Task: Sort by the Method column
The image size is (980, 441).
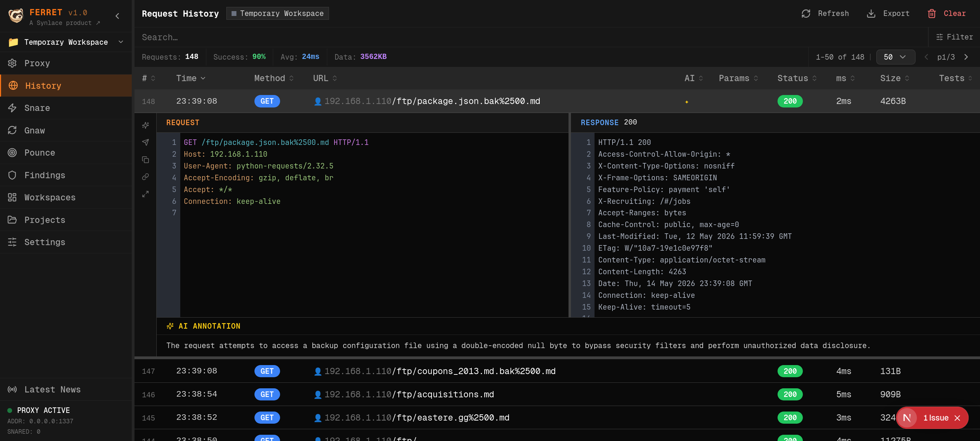Action: [274, 78]
